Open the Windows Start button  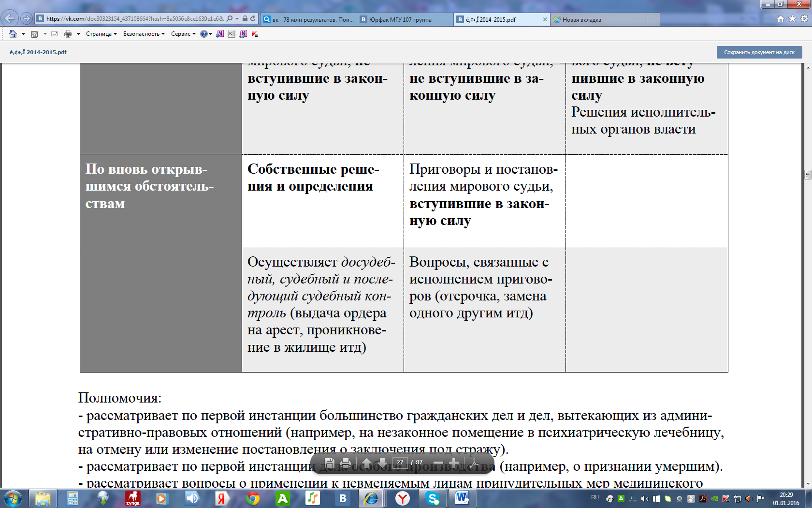point(13,498)
